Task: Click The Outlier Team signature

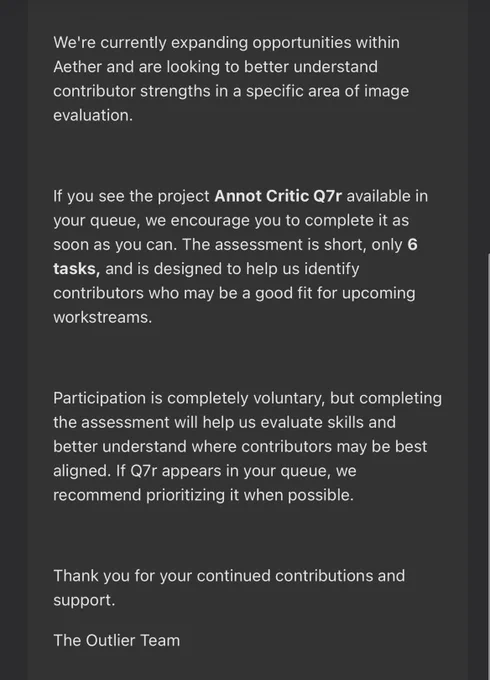Action: pyautogui.click(x=116, y=640)
